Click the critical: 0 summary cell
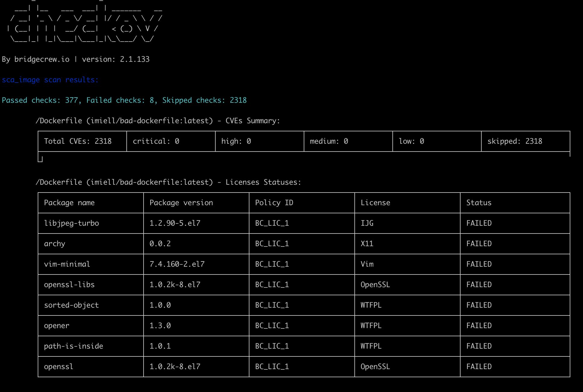This screenshot has height=392, width=583. point(156,141)
